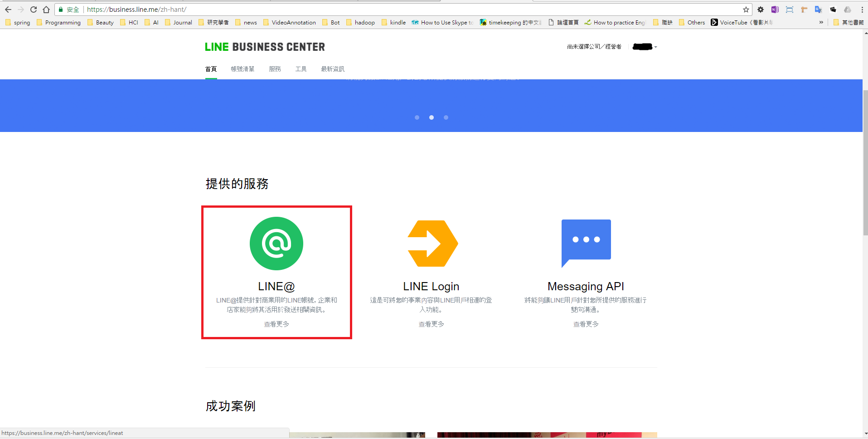The image size is (868, 439).
Task: Open the How to practice Eng bookmark
Action: point(615,22)
